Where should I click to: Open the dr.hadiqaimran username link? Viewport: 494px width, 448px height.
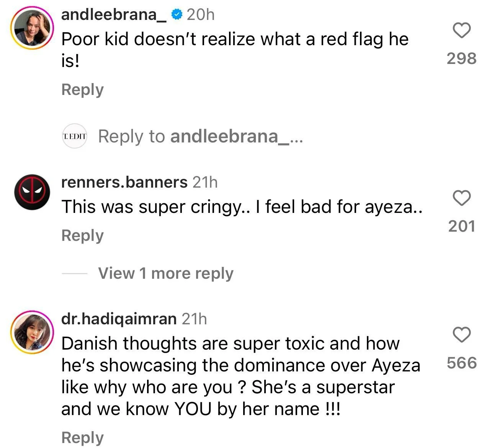pos(119,319)
